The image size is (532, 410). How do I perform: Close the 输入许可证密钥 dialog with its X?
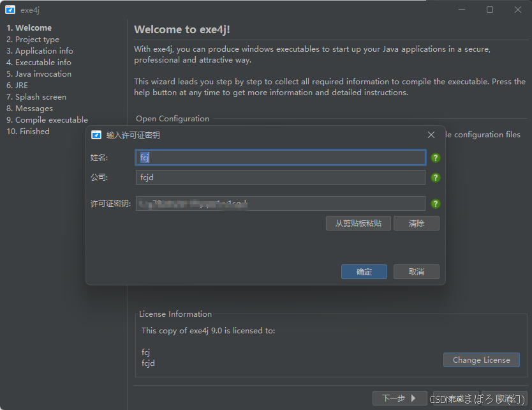click(431, 135)
